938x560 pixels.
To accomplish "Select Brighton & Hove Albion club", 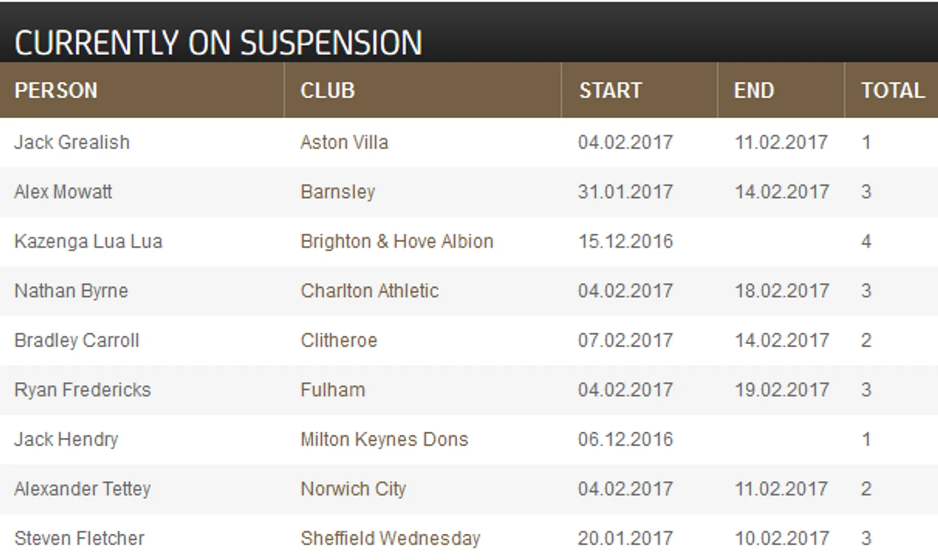I will click(397, 241).
